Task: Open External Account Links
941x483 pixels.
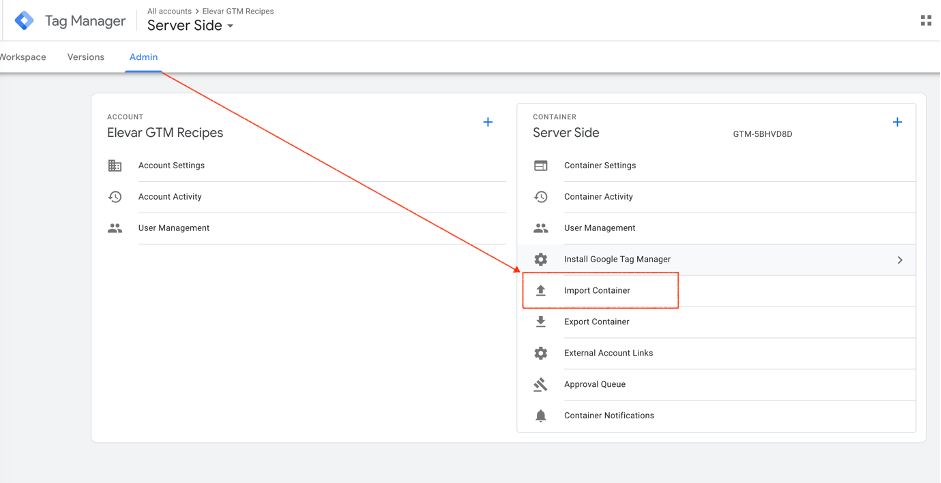Action: [608, 353]
